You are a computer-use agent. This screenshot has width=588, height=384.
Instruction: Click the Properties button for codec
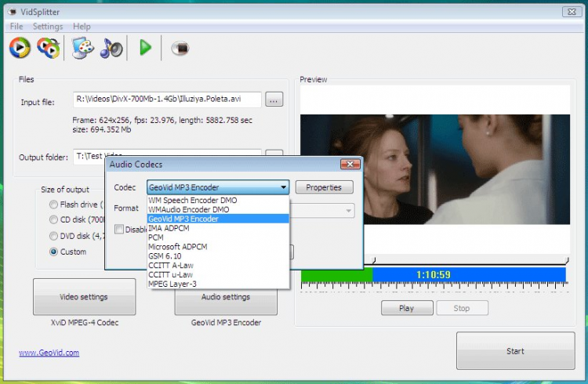(325, 187)
